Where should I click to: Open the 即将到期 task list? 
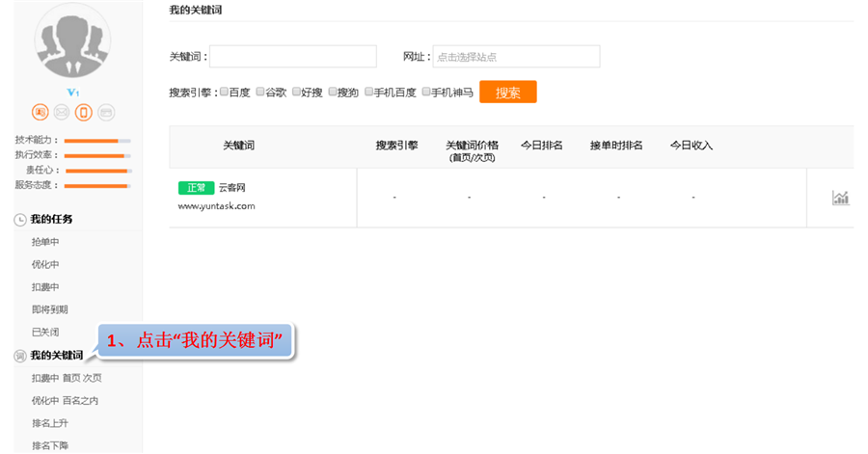click(50, 309)
